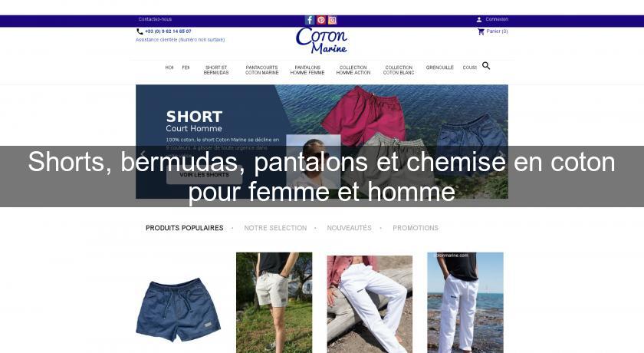This screenshot has width=644, height=353.
Task: Open Collection Coton Blanc menu
Action: pyautogui.click(x=399, y=70)
